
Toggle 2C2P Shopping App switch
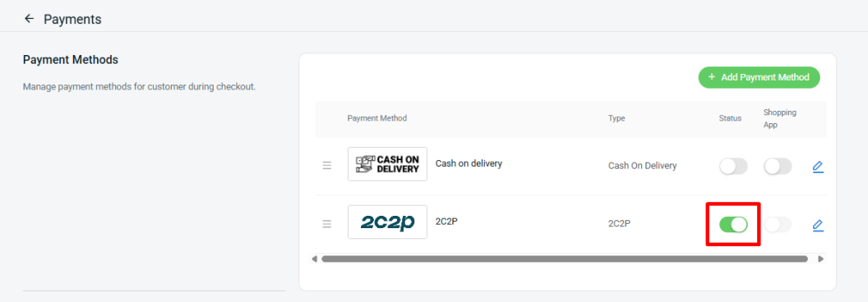tap(778, 225)
